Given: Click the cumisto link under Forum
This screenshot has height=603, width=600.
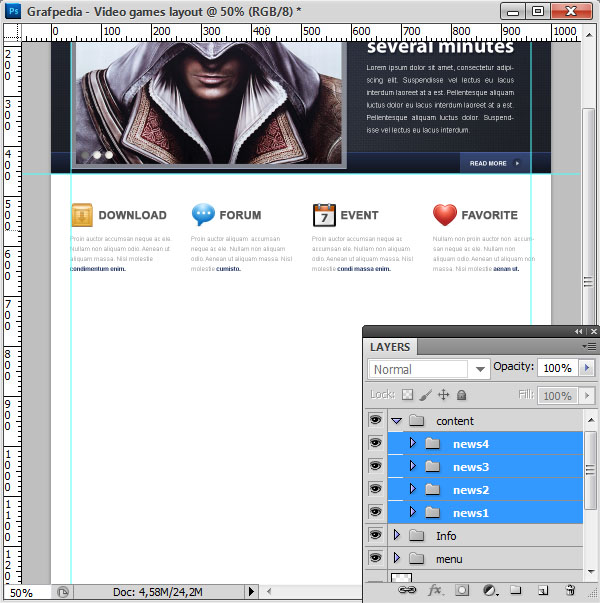Looking at the screenshot, I should 228,269.
